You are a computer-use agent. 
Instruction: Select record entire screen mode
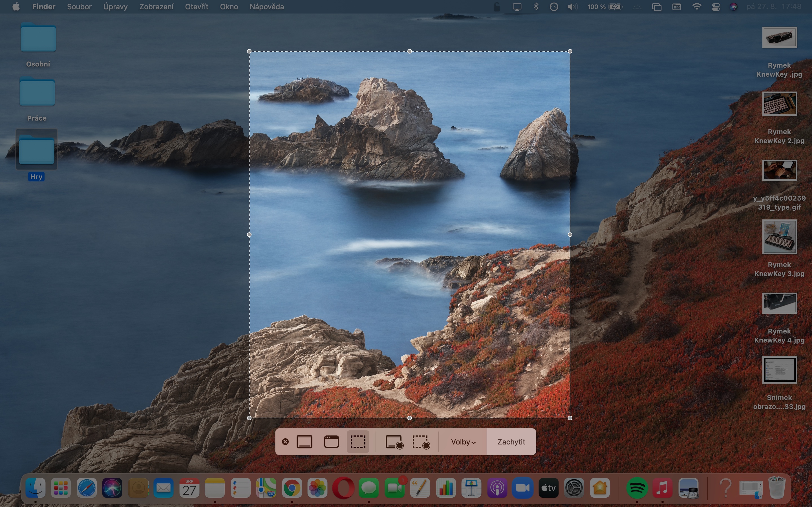click(x=394, y=442)
